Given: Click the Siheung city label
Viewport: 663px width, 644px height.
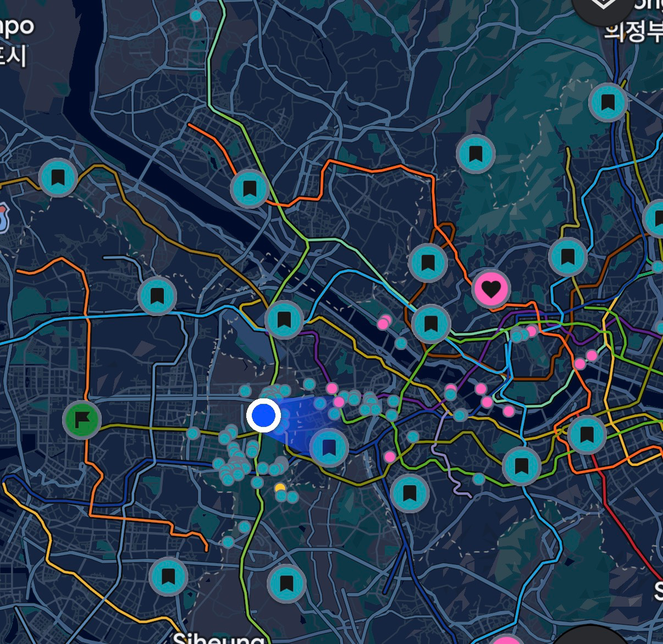Looking at the screenshot, I should pyautogui.click(x=218, y=637).
